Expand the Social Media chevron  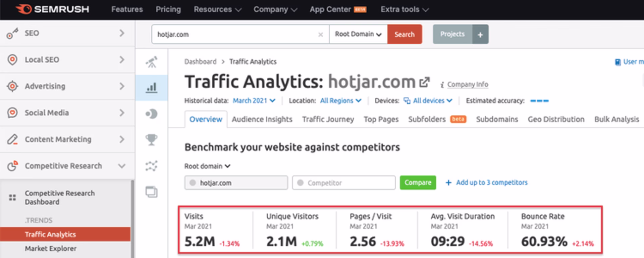122,113
